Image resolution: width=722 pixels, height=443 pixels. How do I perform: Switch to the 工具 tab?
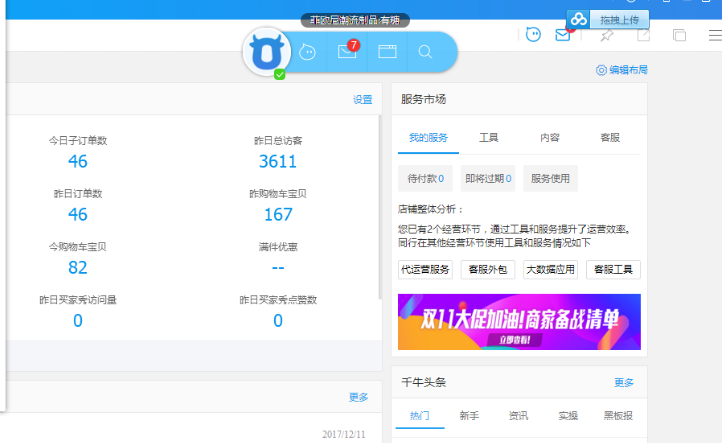[x=489, y=137]
